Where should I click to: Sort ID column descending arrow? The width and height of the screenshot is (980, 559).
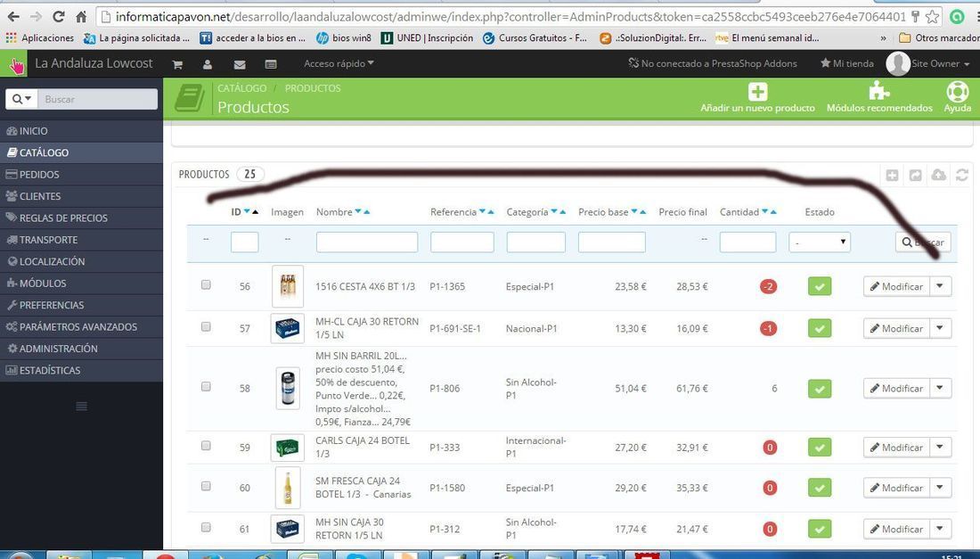point(247,211)
